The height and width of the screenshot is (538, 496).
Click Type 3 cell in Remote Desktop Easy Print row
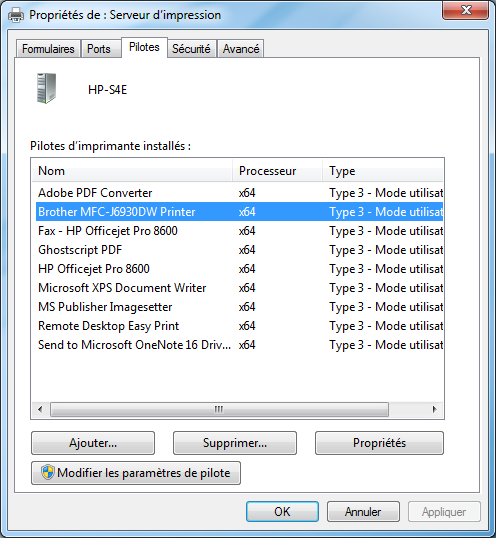point(386,326)
